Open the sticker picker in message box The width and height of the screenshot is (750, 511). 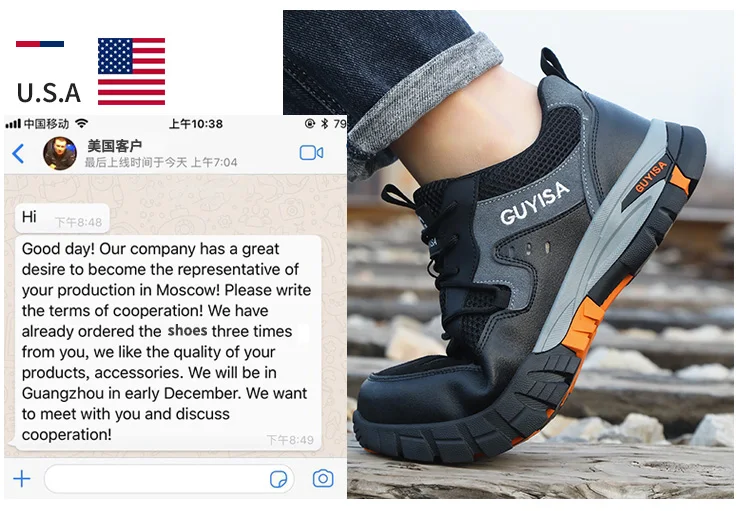click(x=278, y=479)
